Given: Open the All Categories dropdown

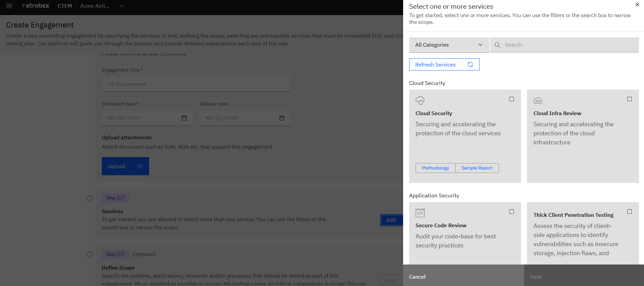Looking at the screenshot, I should pyautogui.click(x=449, y=45).
